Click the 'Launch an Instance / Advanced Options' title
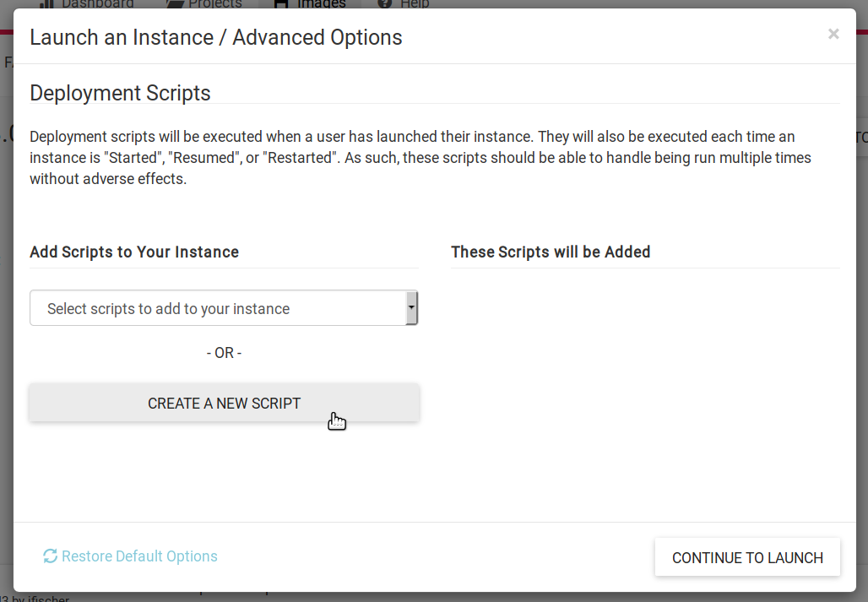The image size is (868, 602). coord(215,38)
